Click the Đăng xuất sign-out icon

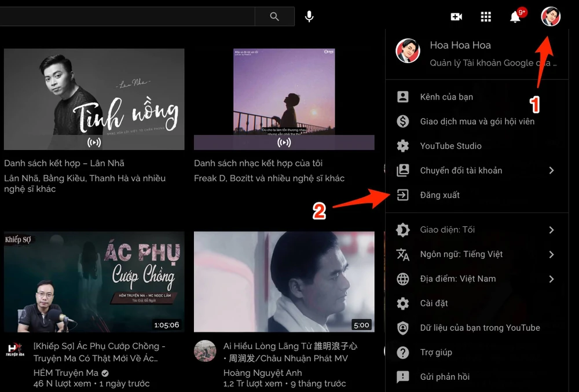tap(403, 195)
